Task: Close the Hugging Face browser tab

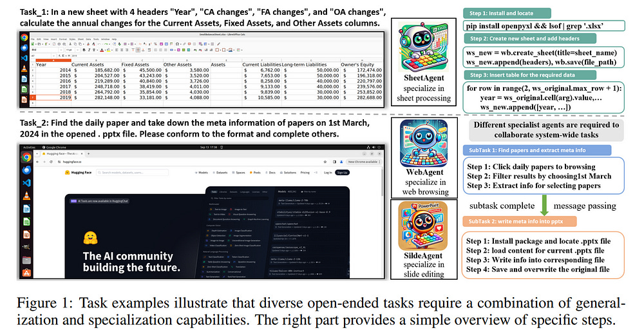Action: [x=82, y=153]
